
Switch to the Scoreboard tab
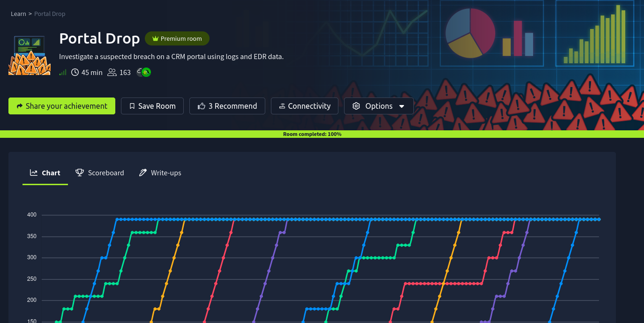click(100, 173)
